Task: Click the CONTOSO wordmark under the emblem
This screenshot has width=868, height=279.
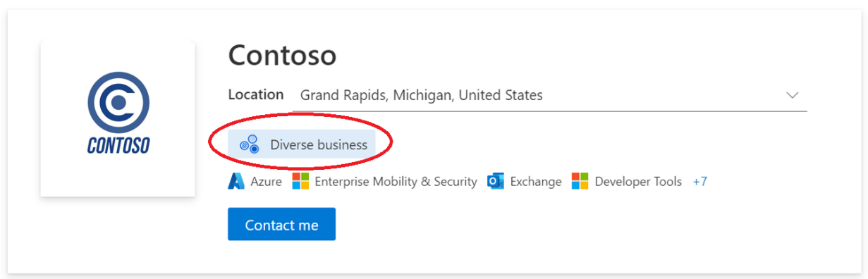Action: tap(118, 145)
